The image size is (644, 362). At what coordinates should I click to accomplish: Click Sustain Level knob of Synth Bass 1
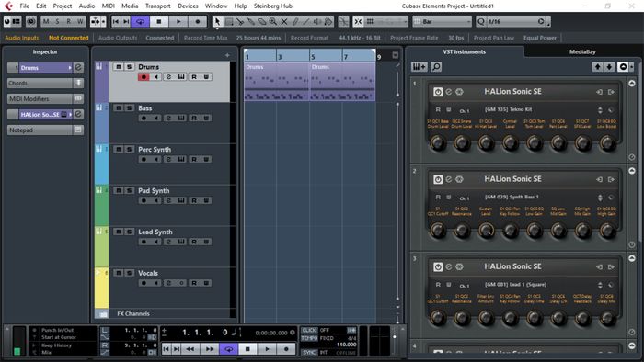[x=487, y=231]
